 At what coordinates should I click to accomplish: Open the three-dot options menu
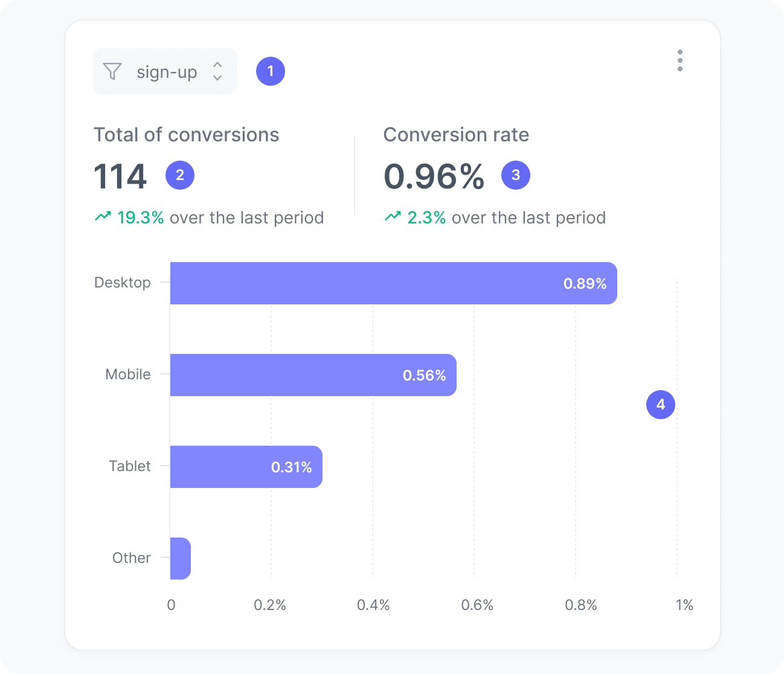point(680,60)
